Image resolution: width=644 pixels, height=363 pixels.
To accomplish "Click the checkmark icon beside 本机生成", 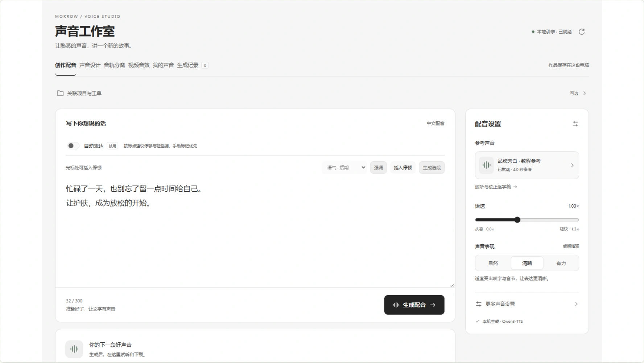I will (x=478, y=321).
